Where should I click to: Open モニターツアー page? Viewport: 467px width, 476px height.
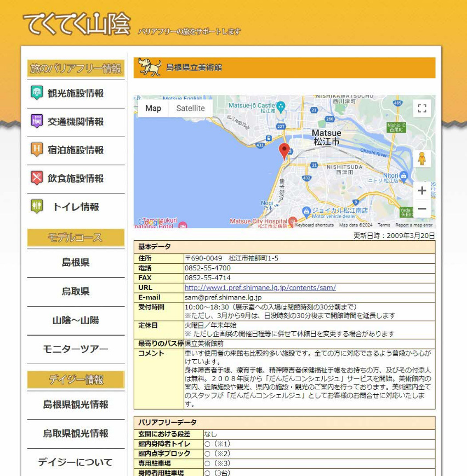tap(76, 349)
